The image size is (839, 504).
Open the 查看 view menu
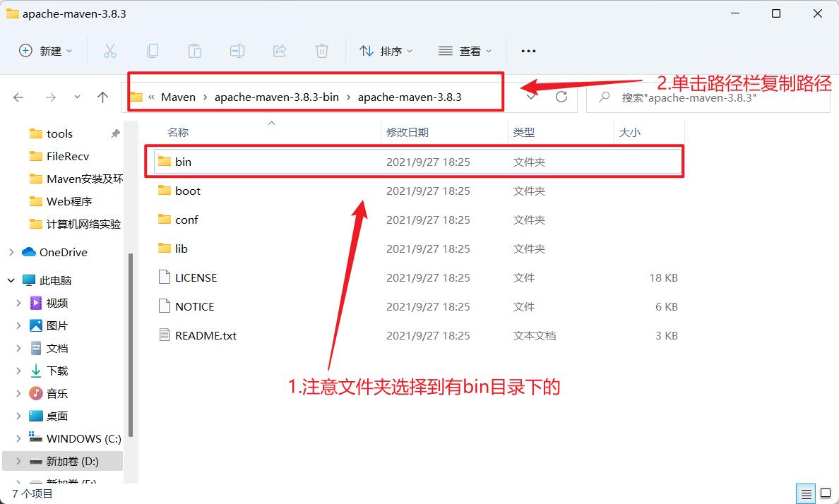point(465,51)
